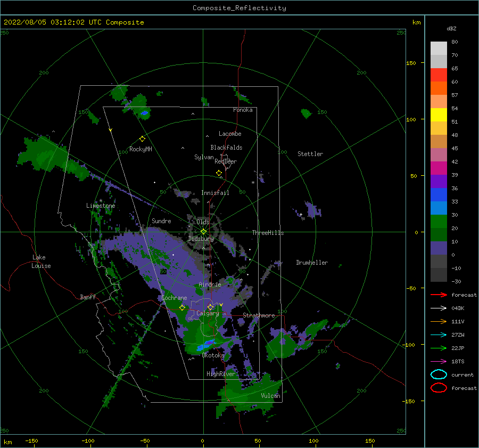Click the Airdrie city label

coord(210,284)
